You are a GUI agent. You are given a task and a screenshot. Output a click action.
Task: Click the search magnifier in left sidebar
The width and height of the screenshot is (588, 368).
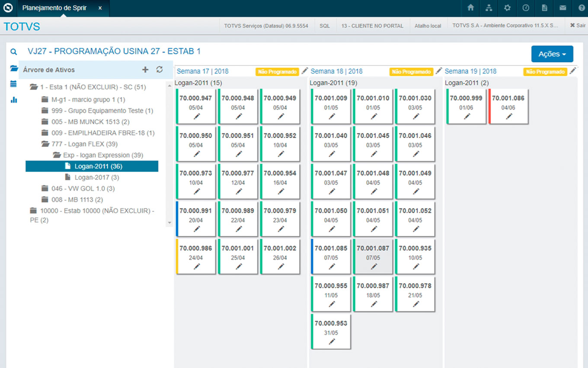click(14, 52)
